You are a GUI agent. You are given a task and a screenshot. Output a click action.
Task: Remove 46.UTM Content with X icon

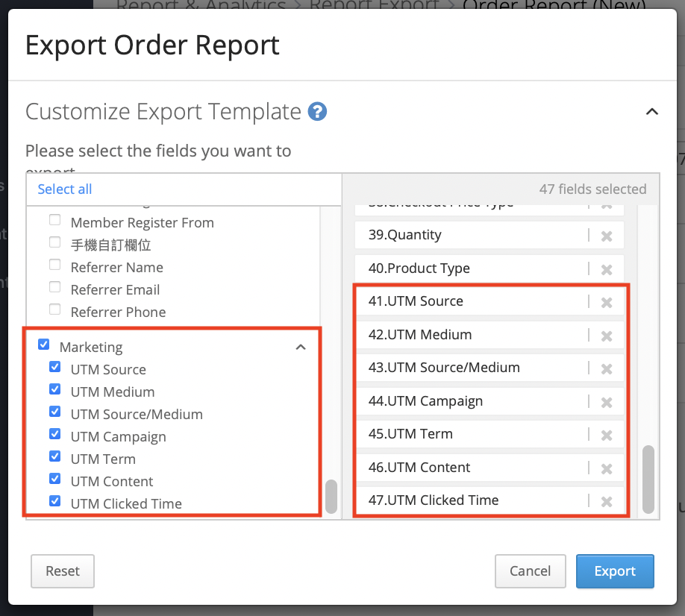(x=607, y=468)
